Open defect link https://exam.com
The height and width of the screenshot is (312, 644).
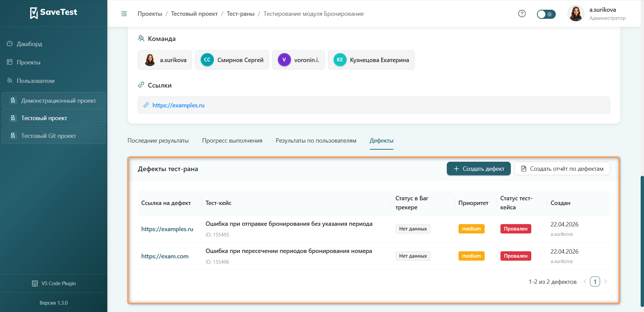165,256
